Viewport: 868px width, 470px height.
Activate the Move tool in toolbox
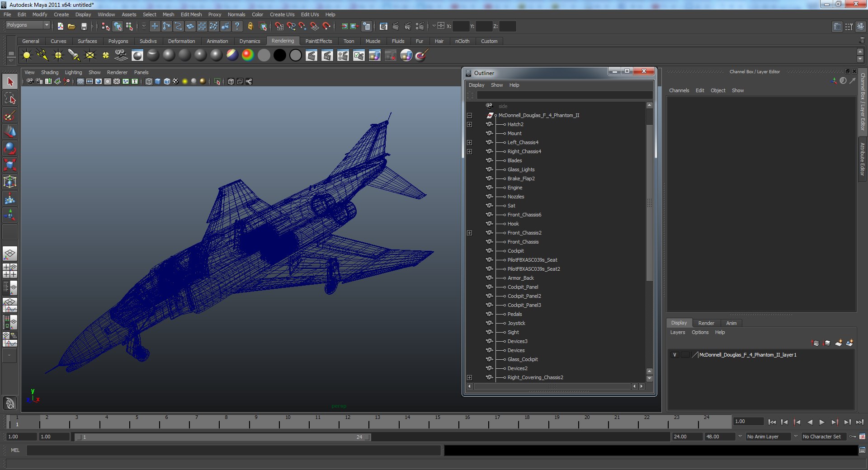coord(10,132)
